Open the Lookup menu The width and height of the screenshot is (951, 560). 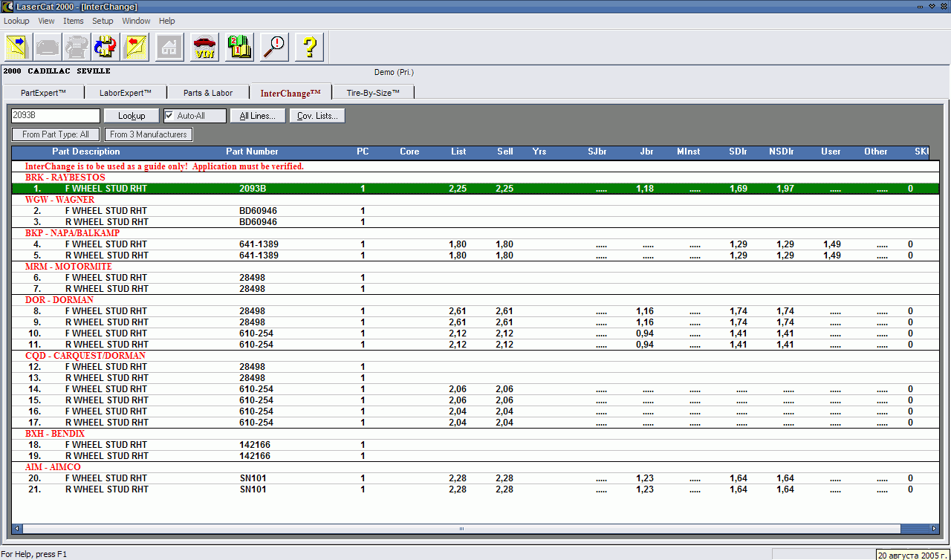click(x=16, y=21)
